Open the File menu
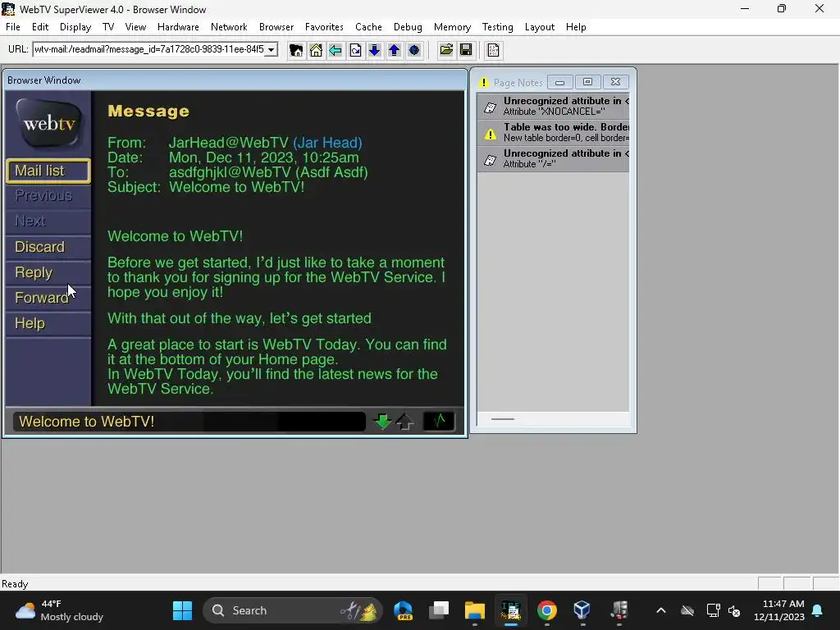Image resolution: width=840 pixels, height=630 pixels. 13,27
